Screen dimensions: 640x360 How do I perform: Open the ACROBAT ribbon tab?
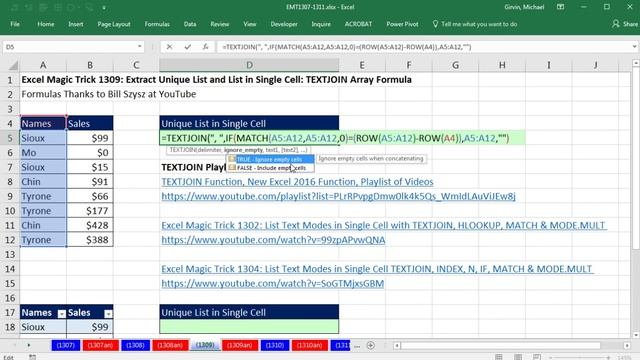click(x=358, y=24)
